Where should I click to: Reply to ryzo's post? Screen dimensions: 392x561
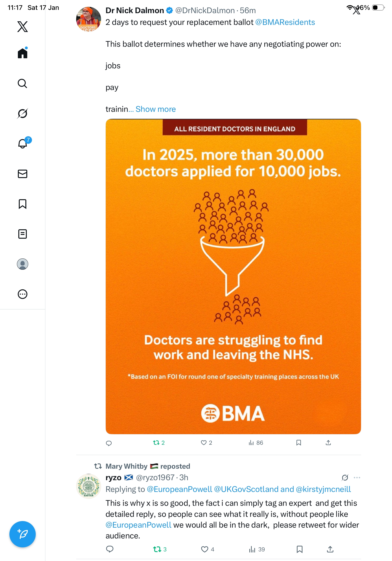tap(110, 549)
